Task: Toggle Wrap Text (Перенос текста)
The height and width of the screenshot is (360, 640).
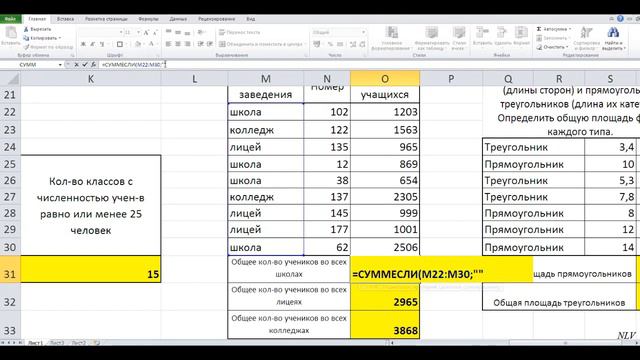Action: click(x=240, y=32)
